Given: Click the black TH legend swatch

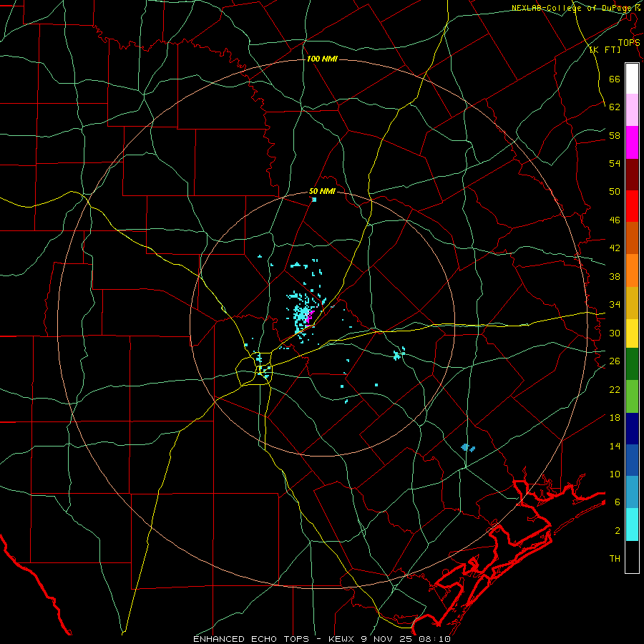Looking at the screenshot, I should [x=632, y=557].
